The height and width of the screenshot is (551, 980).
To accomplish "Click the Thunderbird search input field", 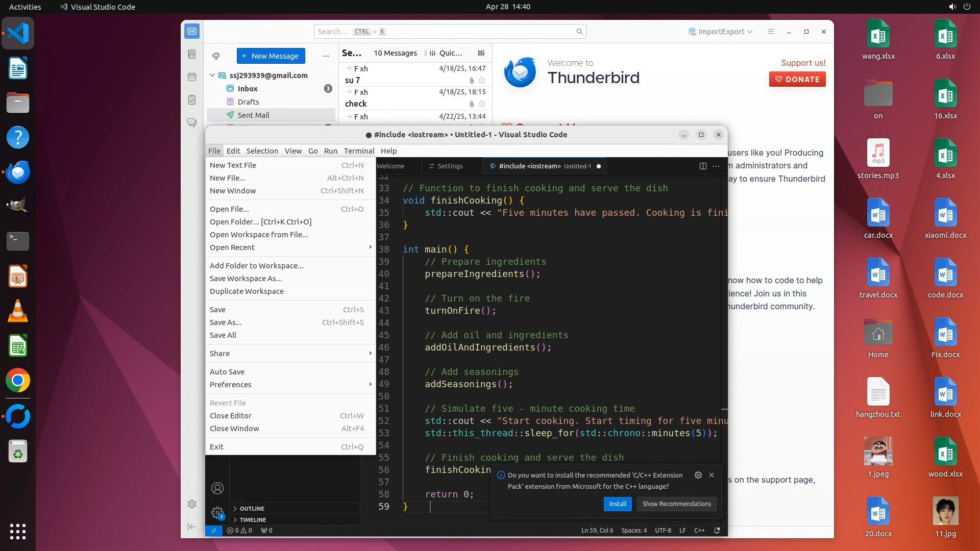I will pos(444,32).
